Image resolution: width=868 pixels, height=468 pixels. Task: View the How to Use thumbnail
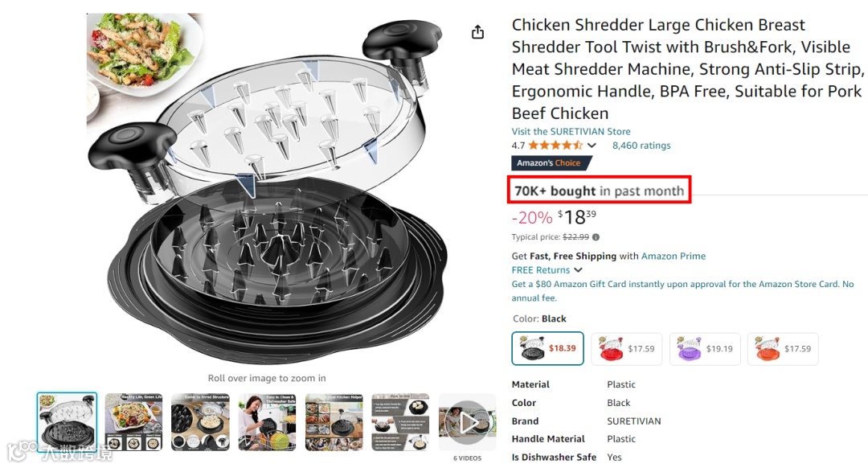click(x=401, y=422)
